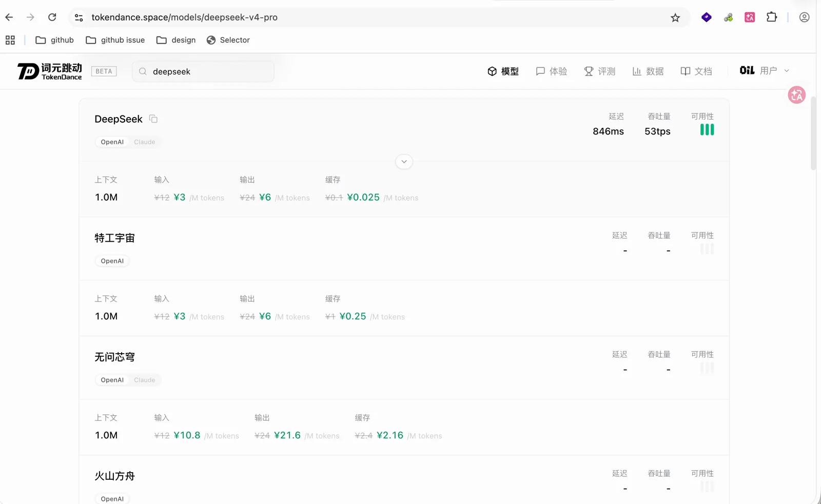Open the 模型 tab
This screenshot has height=504, width=821.
pos(503,71)
